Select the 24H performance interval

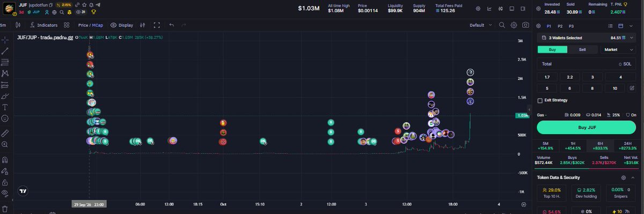tap(628, 146)
